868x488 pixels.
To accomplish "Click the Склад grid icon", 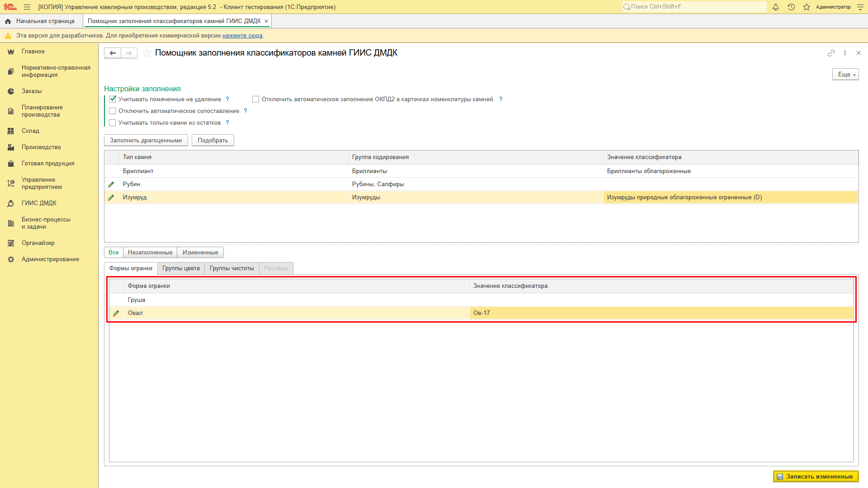I will (x=11, y=131).
